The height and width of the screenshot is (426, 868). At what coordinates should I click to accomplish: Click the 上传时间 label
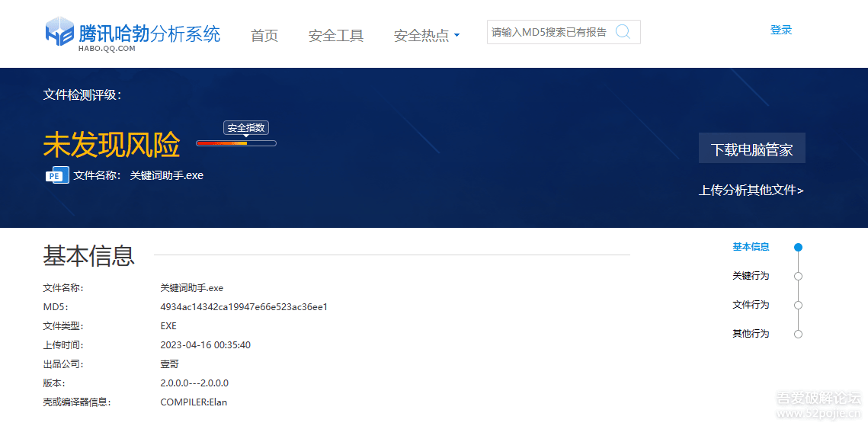pyautogui.click(x=63, y=344)
